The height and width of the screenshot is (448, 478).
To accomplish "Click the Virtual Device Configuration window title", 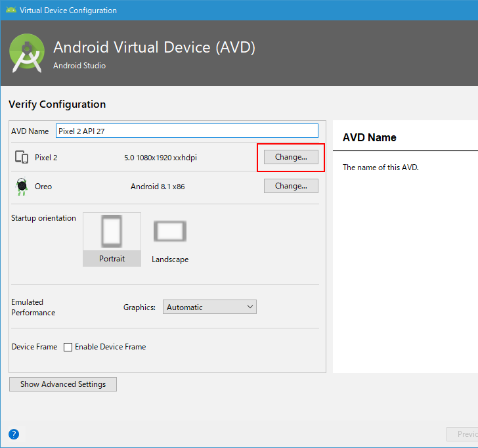I will (x=68, y=11).
